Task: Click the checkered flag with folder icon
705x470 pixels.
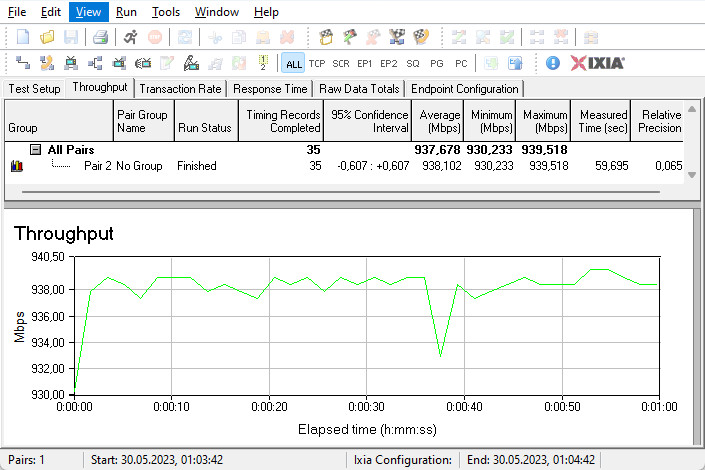Action: 326,37
